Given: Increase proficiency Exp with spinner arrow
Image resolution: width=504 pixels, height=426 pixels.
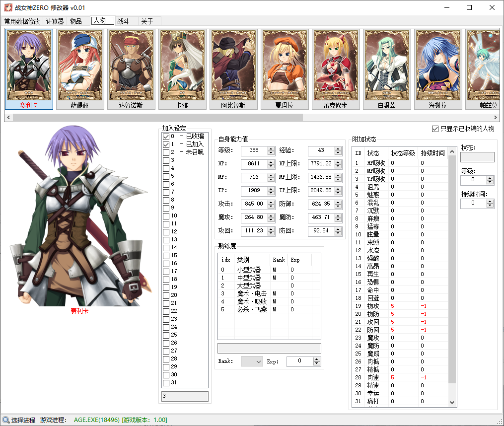Looking at the screenshot, I should [317, 360].
